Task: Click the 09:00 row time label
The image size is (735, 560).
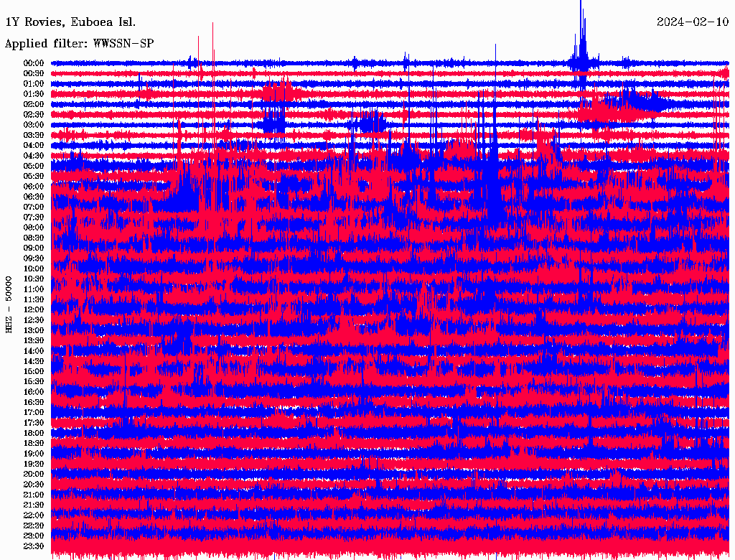Action: [34, 248]
